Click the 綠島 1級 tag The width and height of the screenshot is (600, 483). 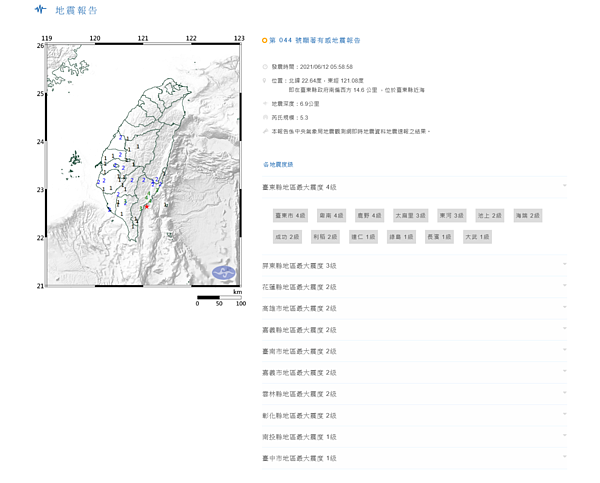[401, 237]
